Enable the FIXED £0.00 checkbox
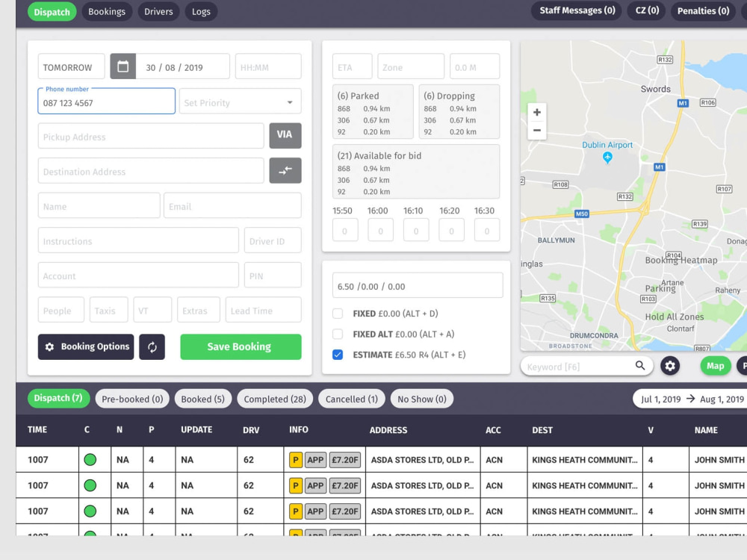747x560 pixels. (x=338, y=314)
